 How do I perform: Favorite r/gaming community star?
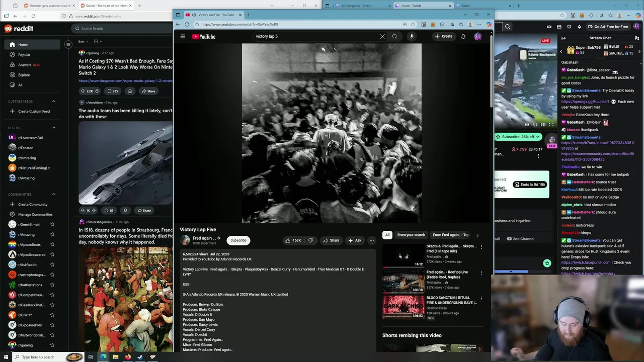[x=52, y=345]
